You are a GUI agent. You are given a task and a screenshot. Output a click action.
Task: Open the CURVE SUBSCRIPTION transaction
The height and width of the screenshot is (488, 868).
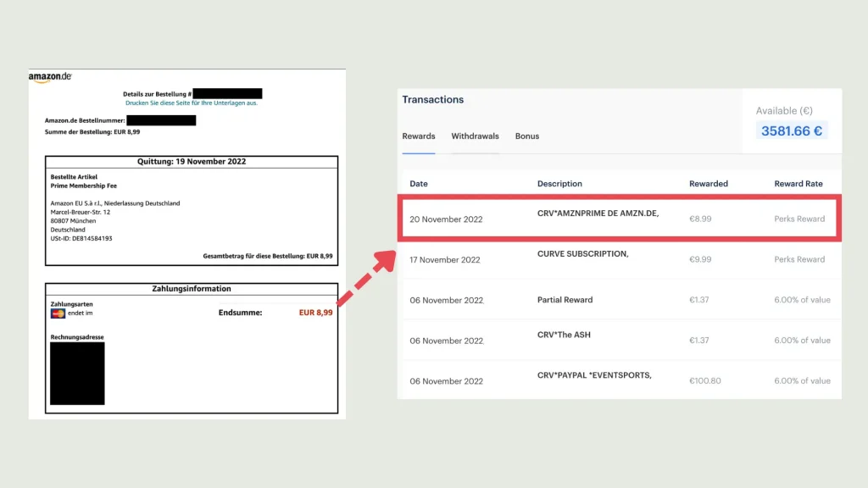click(x=582, y=255)
